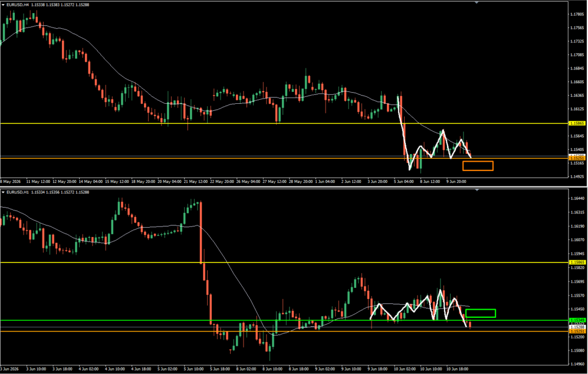Open the EURUSD,H4 chart dropdown triangle

pos(3,5)
